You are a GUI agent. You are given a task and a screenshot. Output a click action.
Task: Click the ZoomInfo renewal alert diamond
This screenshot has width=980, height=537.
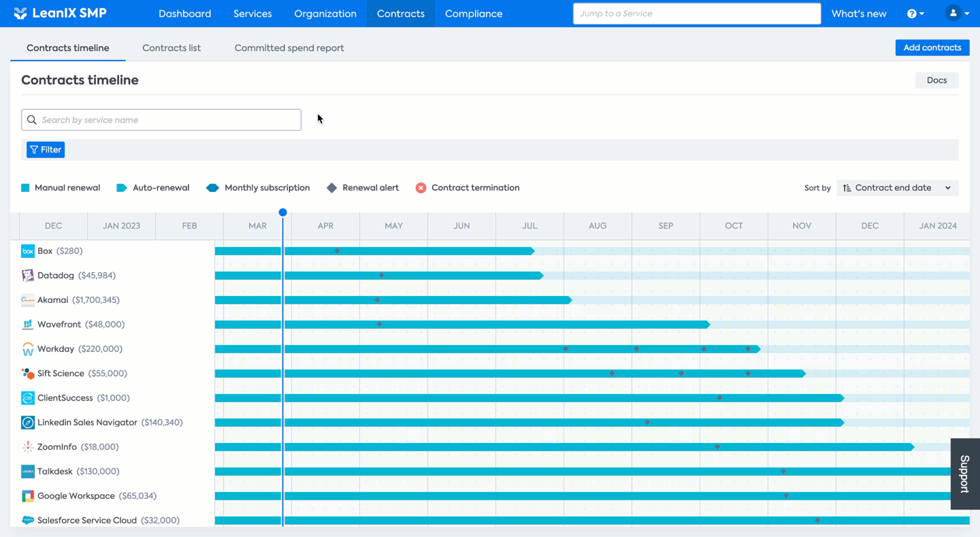click(x=718, y=447)
